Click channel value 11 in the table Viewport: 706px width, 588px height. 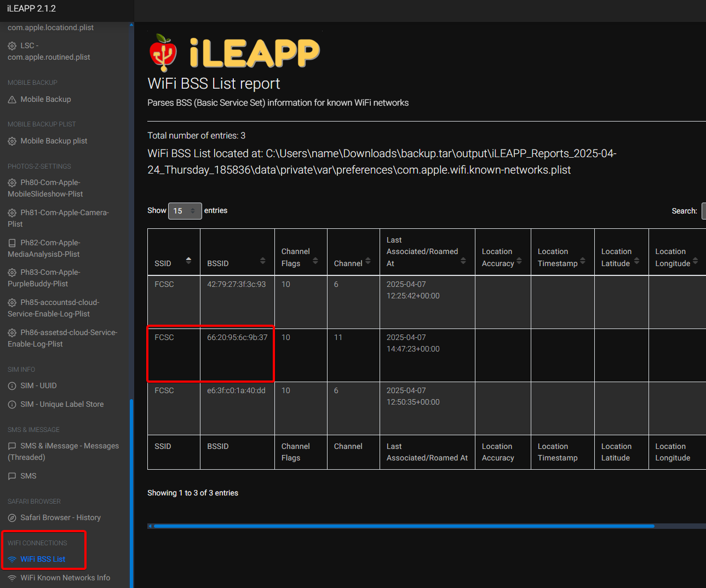point(338,337)
